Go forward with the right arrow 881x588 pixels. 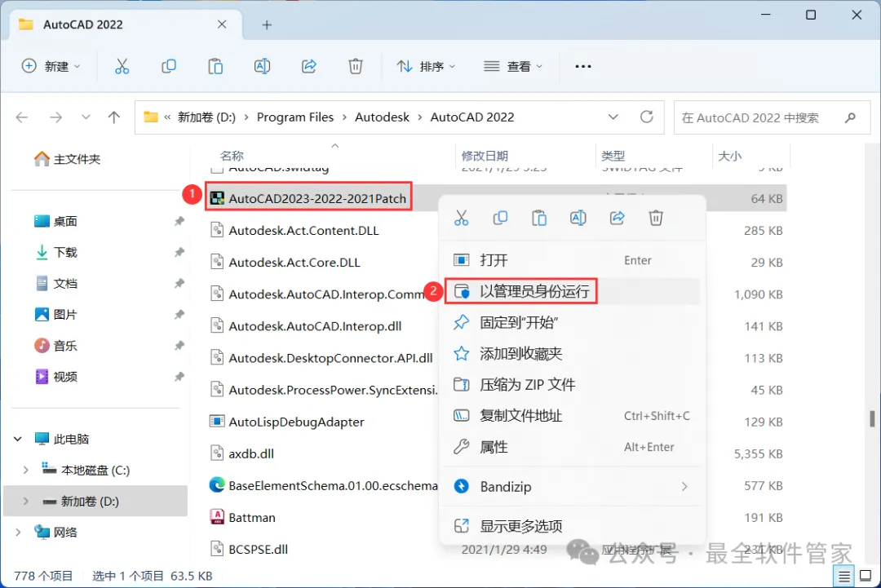point(55,117)
